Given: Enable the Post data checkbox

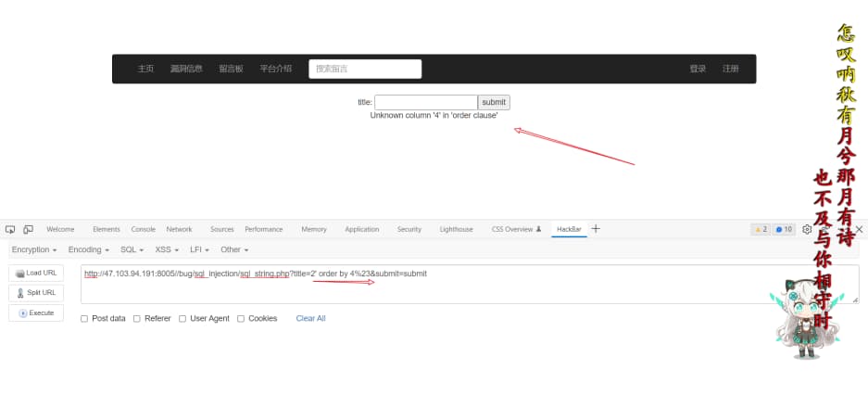Looking at the screenshot, I should [84, 319].
